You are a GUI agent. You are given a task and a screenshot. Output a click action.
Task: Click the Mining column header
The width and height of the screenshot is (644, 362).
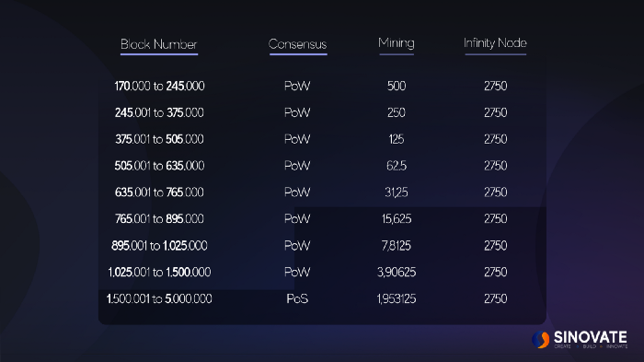pos(397,43)
